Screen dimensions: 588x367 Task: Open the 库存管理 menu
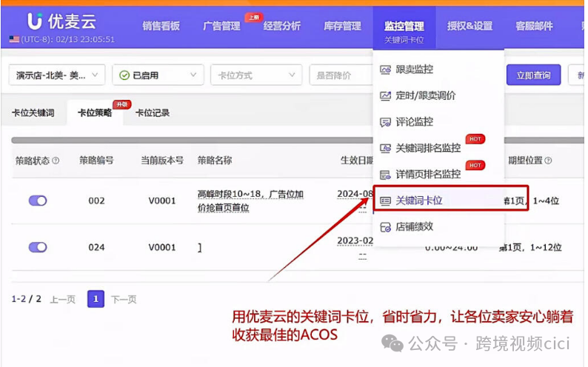[x=343, y=26]
